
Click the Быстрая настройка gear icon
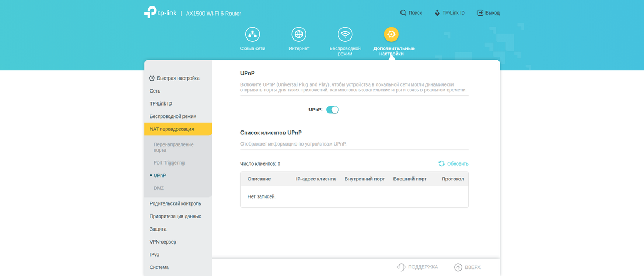pos(152,78)
